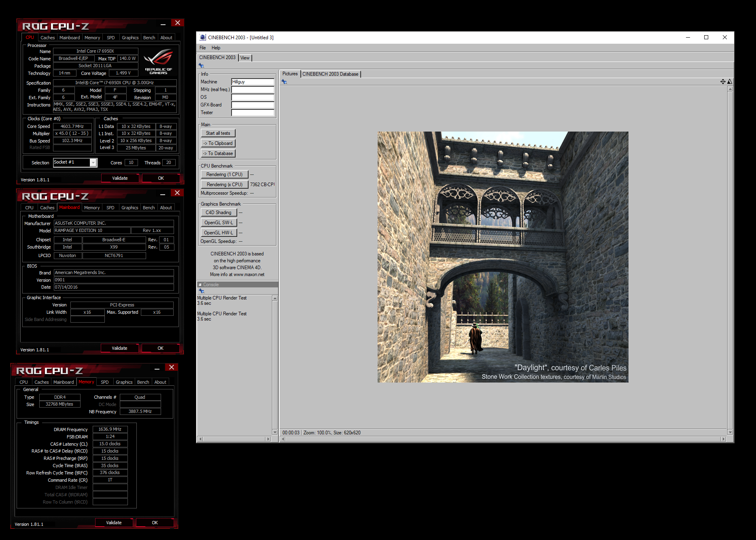Screen dimensions: 756x540
Task: Open the File menu in CINEBENCH
Action: pos(202,48)
